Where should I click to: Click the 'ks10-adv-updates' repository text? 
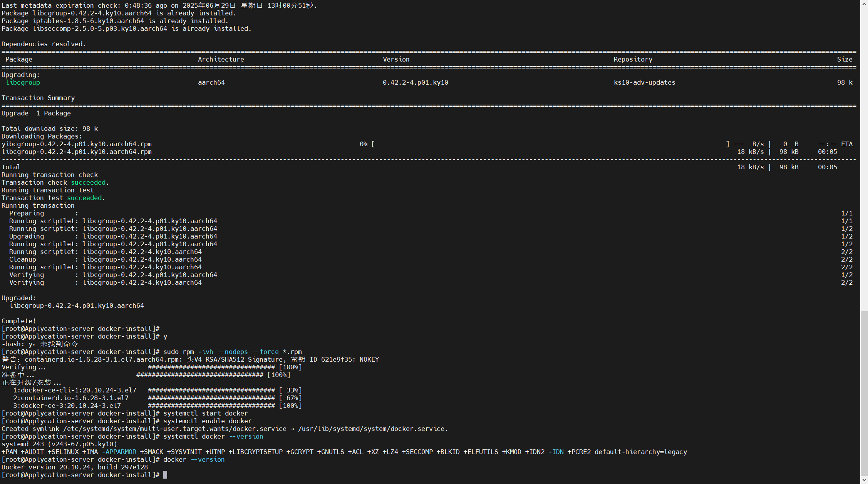point(644,82)
